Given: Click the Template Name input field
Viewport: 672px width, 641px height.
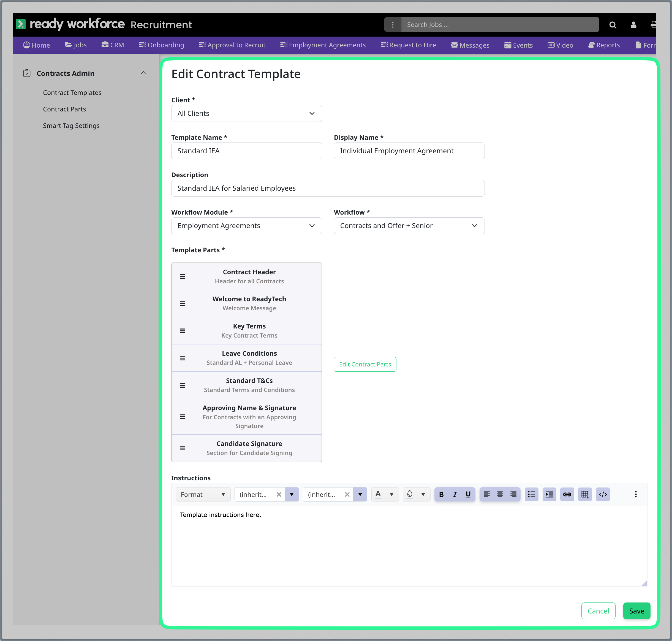Looking at the screenshot, I should 246,151.
